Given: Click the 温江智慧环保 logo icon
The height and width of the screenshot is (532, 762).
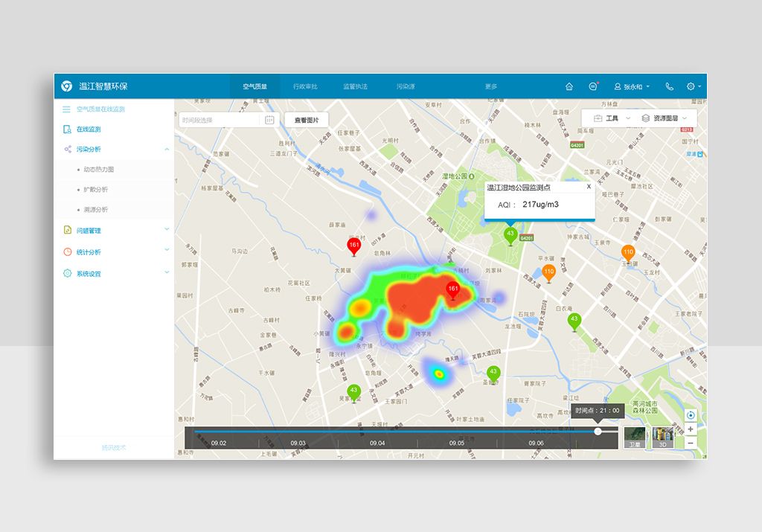Looking at the screenshot, I should [66, 86].
